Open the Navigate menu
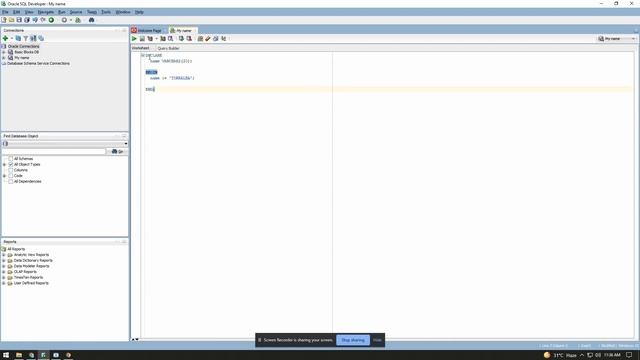640x360 pixels. pos(45,12)
